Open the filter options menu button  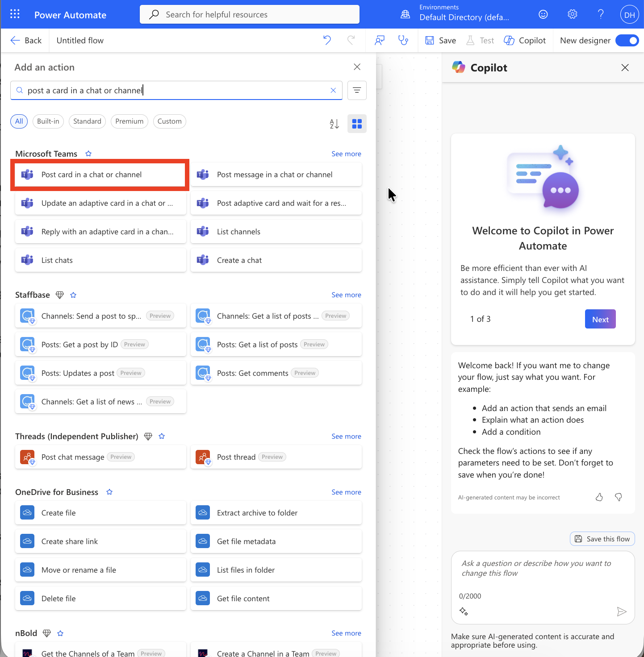[x=357, y=91]
